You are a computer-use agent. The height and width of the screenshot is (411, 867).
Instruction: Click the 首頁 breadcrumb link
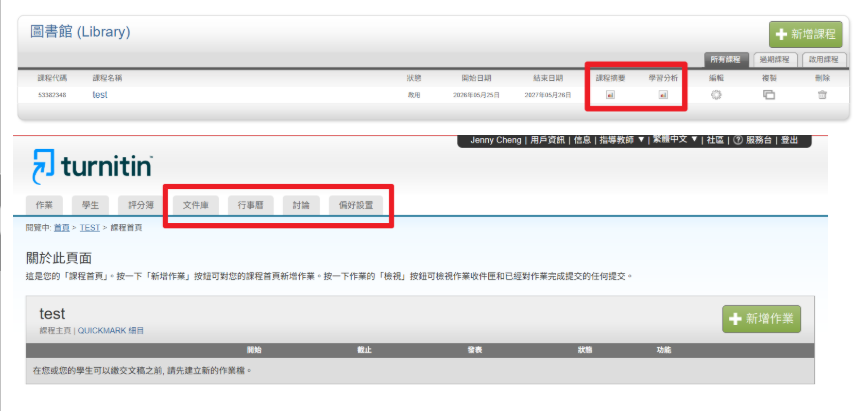(61, 227)
